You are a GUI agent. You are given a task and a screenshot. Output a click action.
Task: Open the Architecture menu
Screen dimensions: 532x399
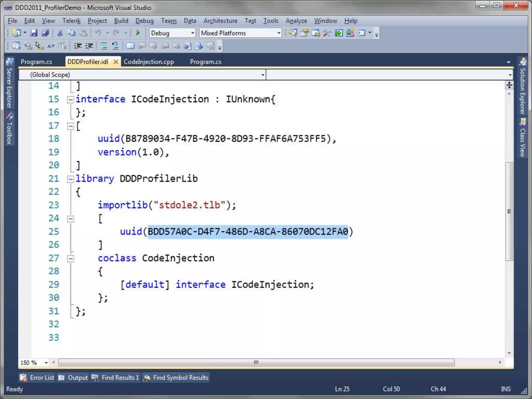(x=220, y=21)
